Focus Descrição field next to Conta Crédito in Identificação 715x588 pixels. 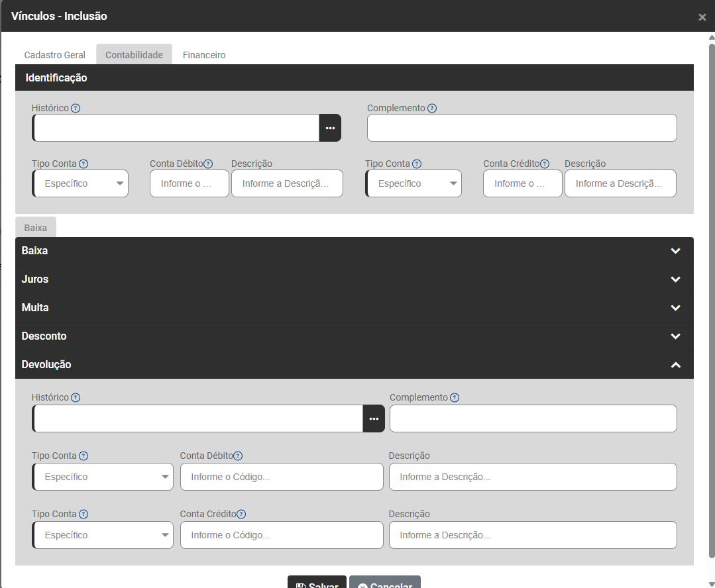coord(621,183)
